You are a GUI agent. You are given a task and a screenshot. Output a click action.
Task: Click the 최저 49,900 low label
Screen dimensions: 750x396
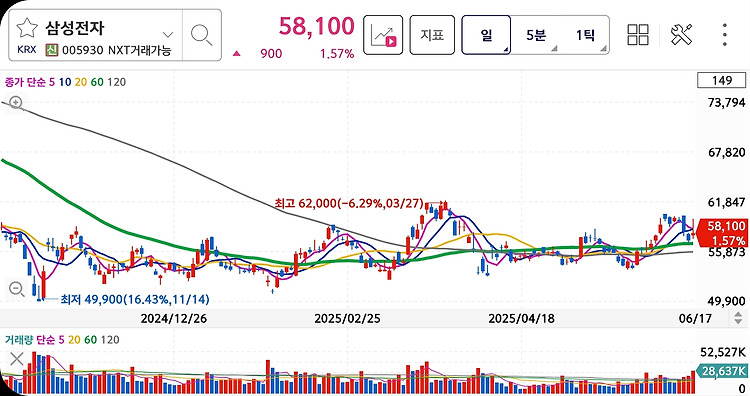[135, 300]
